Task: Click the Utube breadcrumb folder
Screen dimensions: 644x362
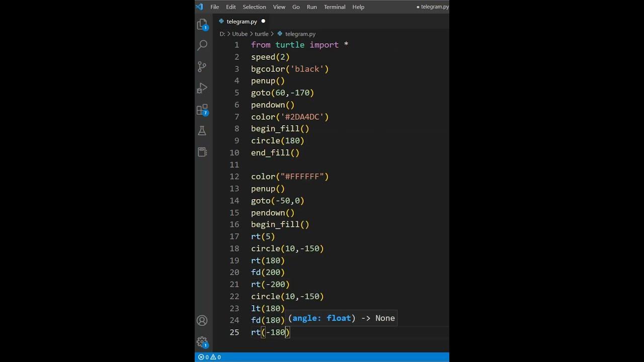Action: 240,34
